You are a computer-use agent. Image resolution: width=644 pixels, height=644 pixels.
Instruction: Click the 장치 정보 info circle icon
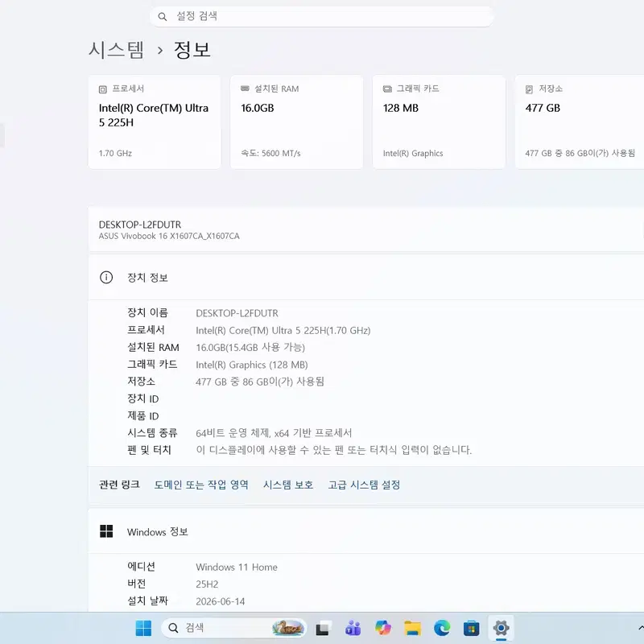click(x=106, y=278)
